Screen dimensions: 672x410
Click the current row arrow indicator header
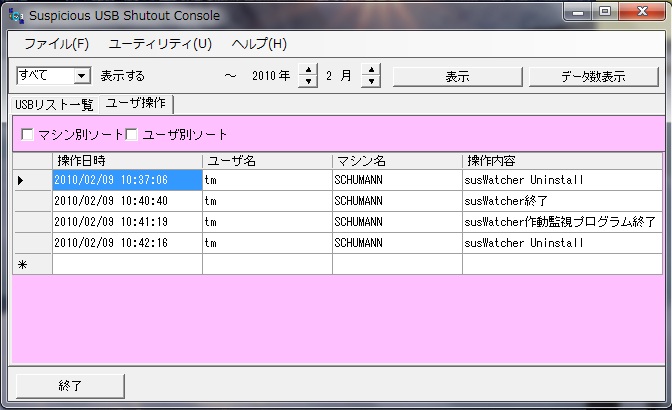pyautogui.click(x=33, y=180)
